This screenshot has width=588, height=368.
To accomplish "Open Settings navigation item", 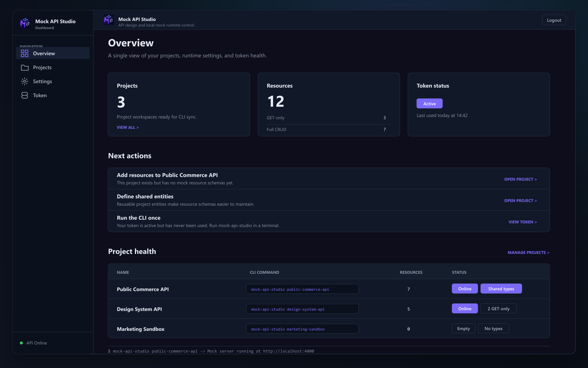I will pyautogui.click(x=53, y=81).
